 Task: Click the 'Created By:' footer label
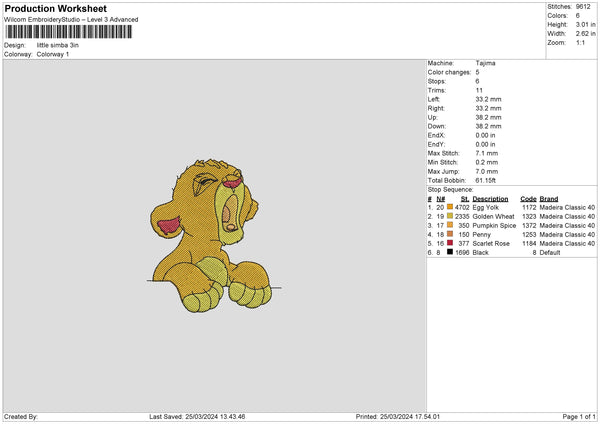(x=21, y=417)
